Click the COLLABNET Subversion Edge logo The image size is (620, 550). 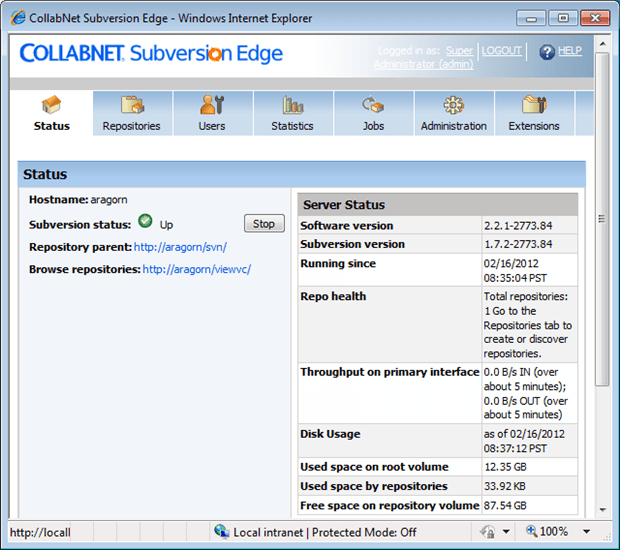151,53
